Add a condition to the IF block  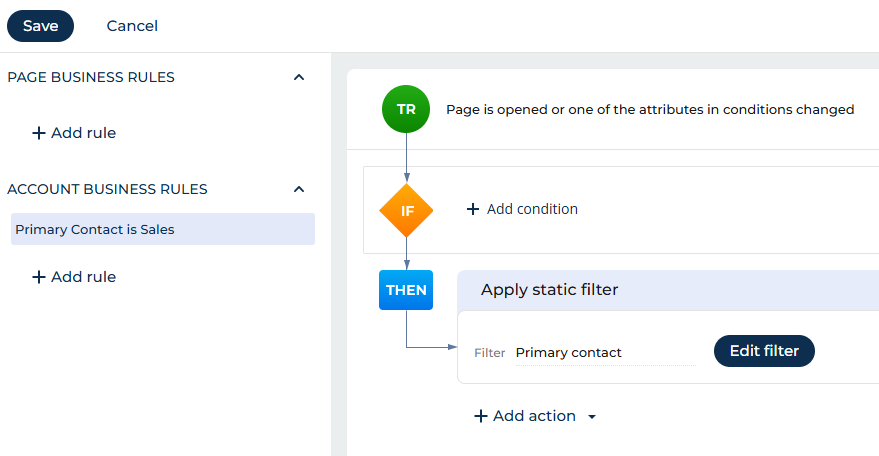pyautogui.click(x=522, y=209)
